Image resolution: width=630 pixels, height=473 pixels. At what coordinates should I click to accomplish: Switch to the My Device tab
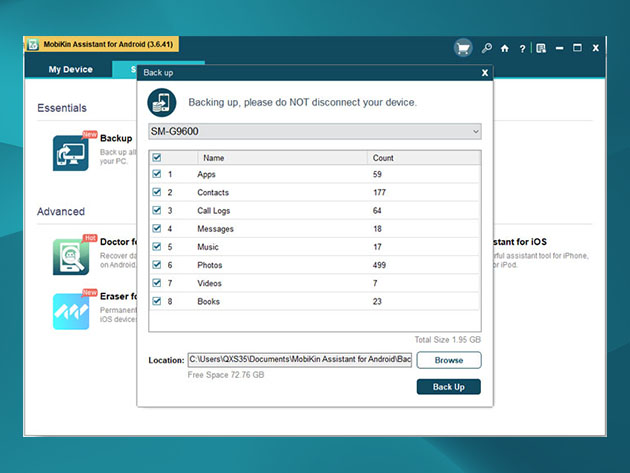pos(70,69)
